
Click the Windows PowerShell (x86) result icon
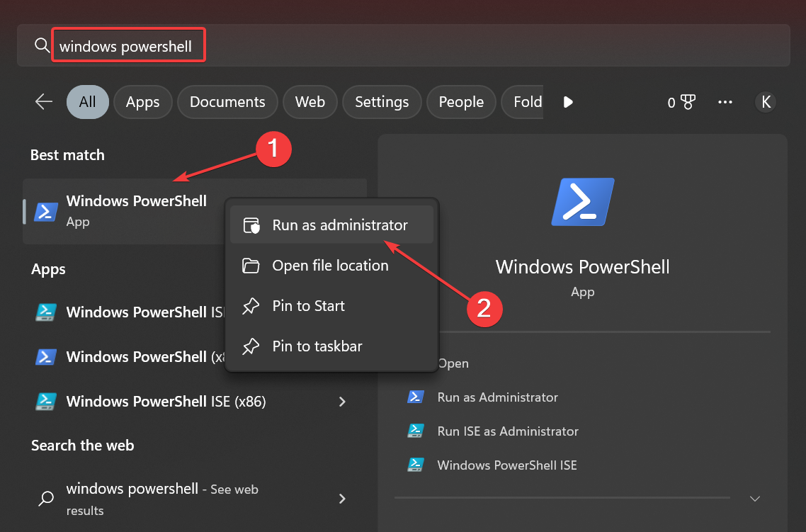(46, 357)
